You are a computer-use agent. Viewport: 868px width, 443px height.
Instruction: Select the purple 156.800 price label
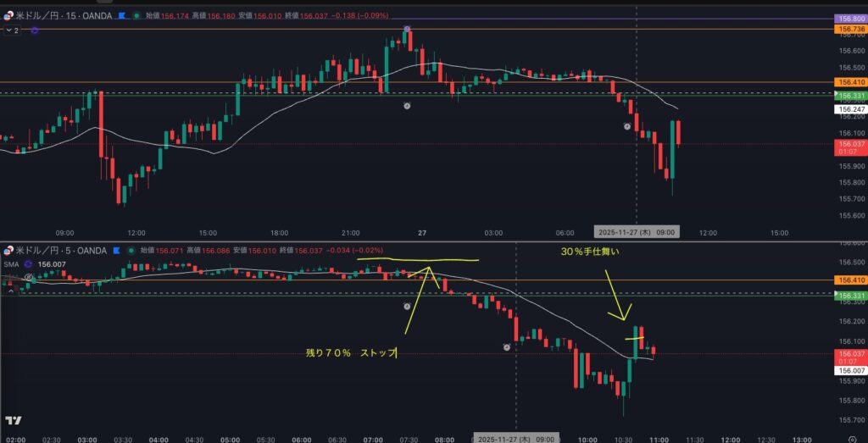click(x=850, y=19)
